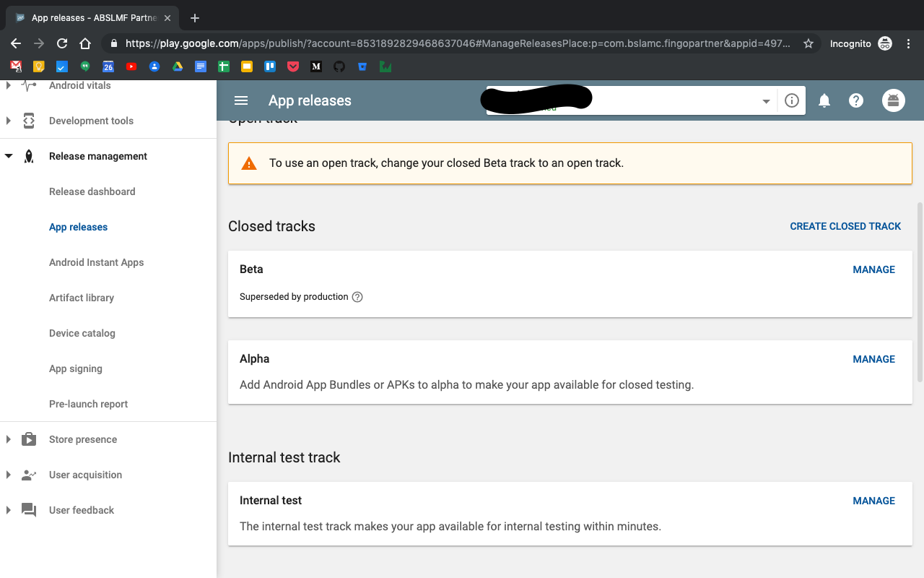This screenshot has width=924, height=578.
Task: Open the Hangouts bookmark
Action: (x=85, y=66)
